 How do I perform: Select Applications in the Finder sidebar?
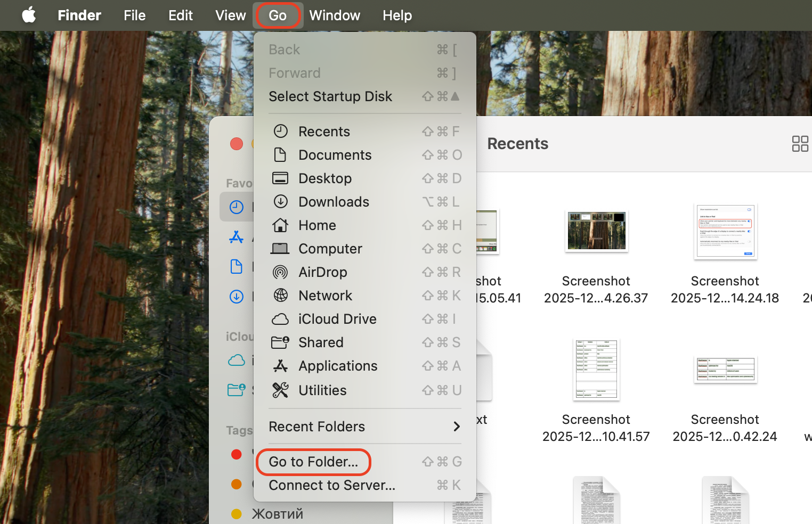tap(237, 238)
